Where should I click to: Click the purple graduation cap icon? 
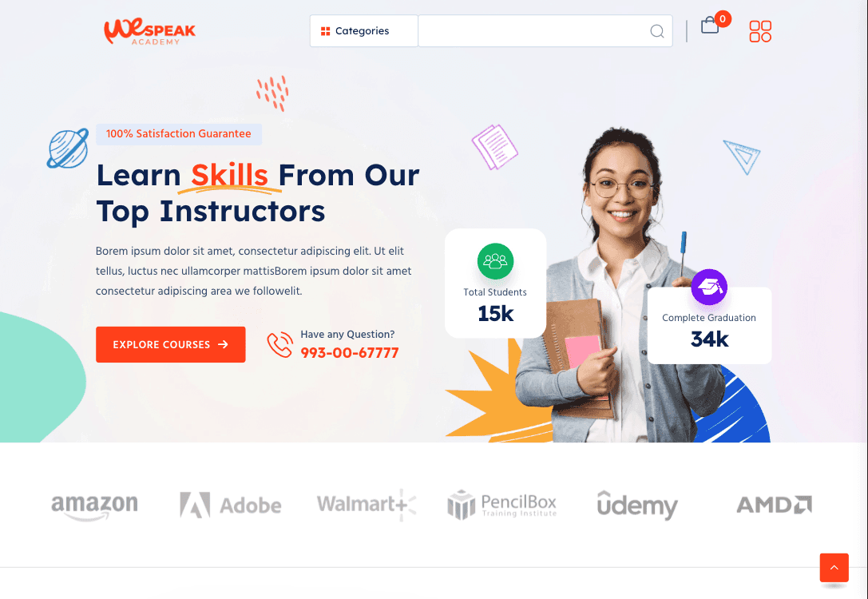pos(709,287)
